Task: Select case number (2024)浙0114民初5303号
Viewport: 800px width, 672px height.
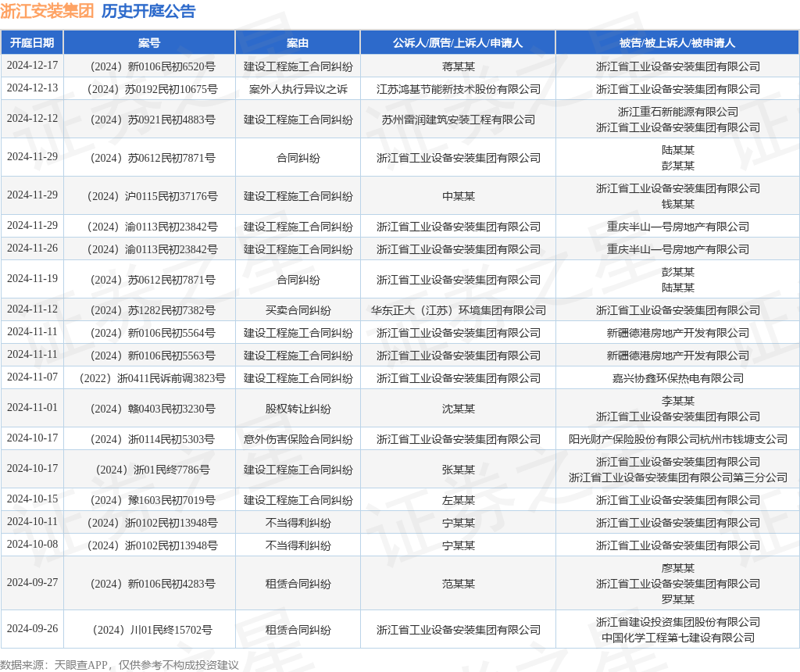Action: point(152,439)
